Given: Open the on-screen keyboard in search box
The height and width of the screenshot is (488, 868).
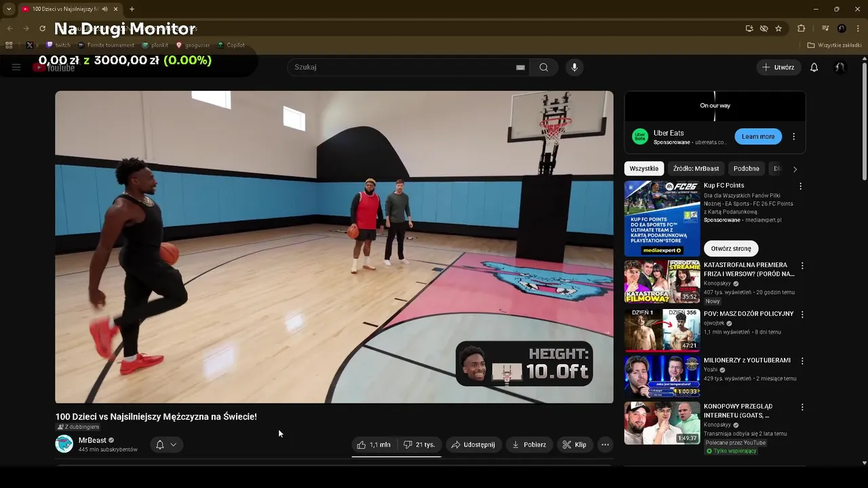Looking at the screenshot, I should click(520, 67).
